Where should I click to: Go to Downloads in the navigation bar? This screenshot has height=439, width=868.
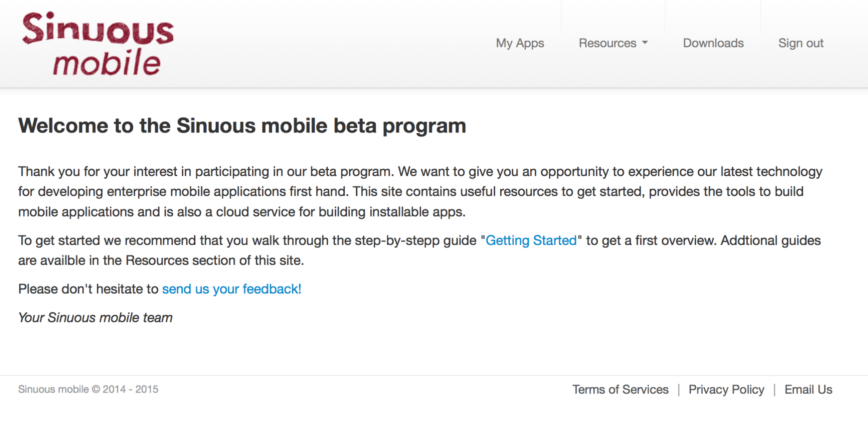coord(713,43)
